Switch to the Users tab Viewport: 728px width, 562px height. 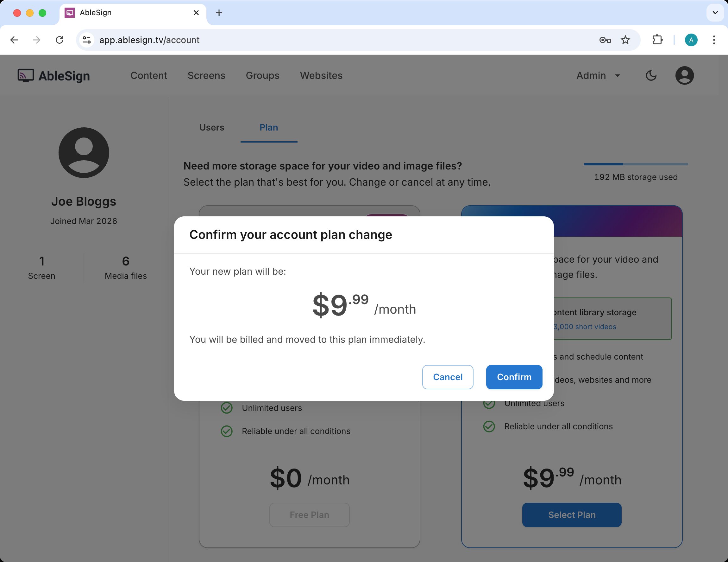point(212,127)
